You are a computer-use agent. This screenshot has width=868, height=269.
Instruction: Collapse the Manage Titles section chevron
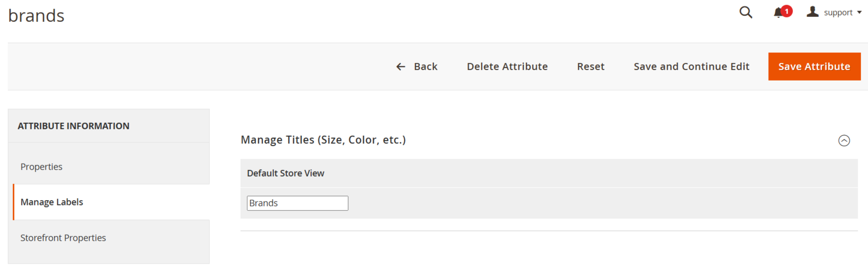(844, 141)
